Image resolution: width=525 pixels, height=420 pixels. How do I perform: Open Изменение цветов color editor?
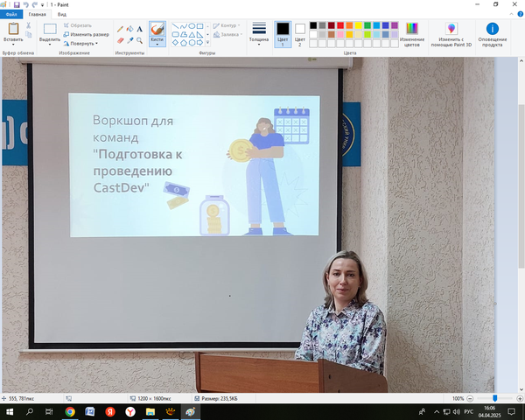tap(412, 32)
